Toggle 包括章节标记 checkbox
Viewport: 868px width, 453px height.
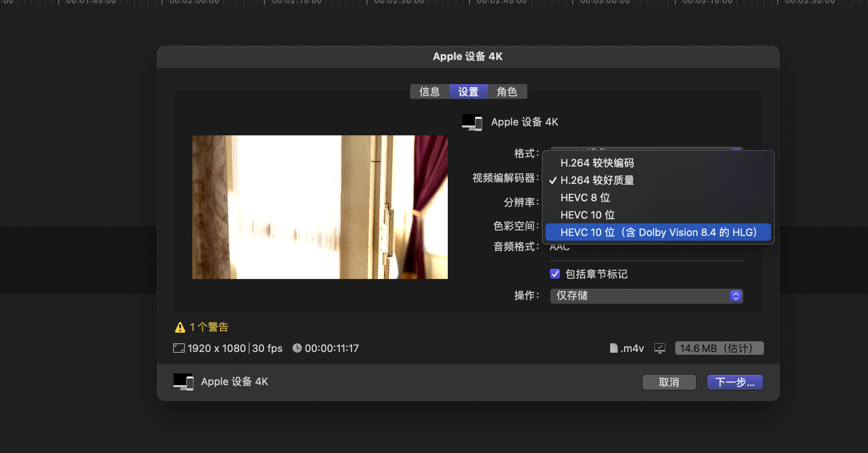coord(555,274)
